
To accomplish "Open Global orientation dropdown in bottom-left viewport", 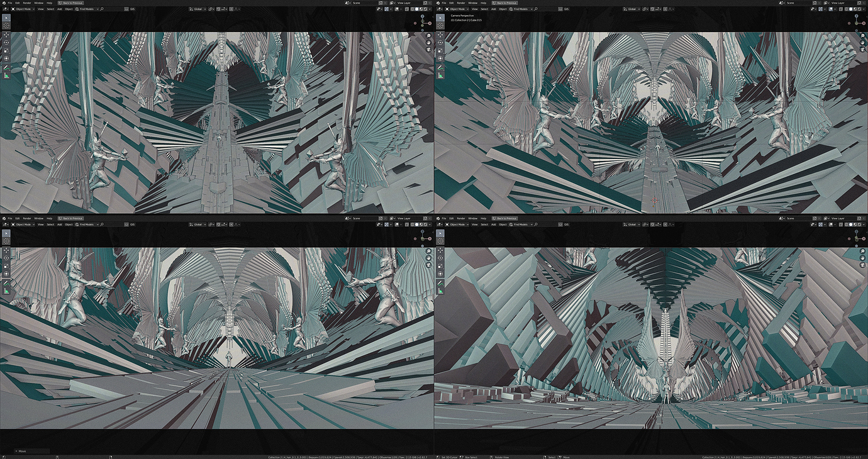I will click(198, 224).
